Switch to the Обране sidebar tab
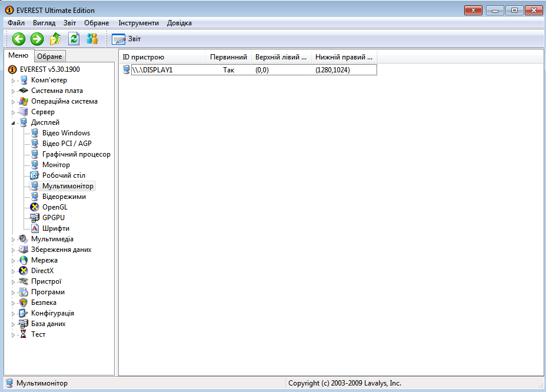Screen dimensions: 546x392 click(49, 57)
